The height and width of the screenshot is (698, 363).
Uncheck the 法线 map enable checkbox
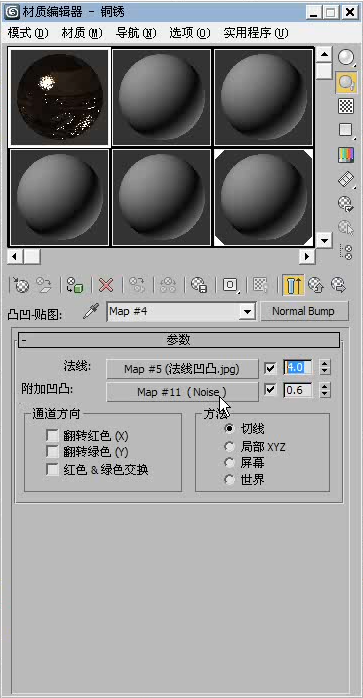pos(270,368)
